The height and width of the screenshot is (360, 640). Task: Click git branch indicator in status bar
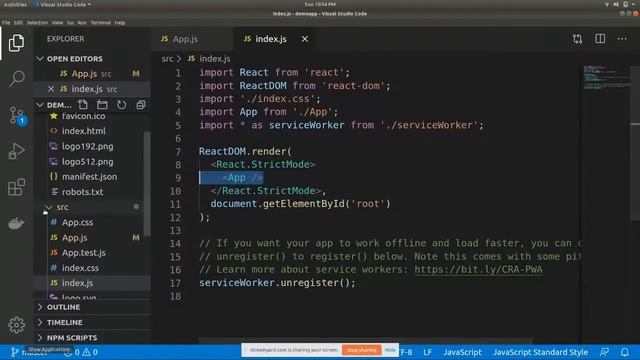click(29, 352)
